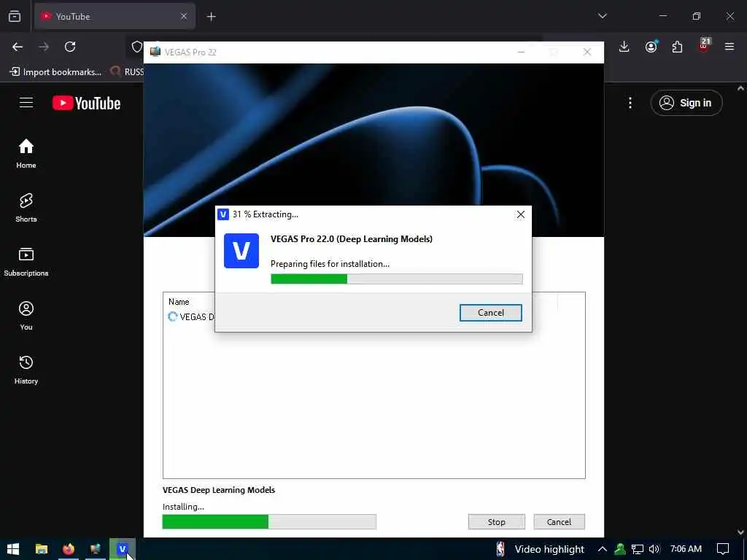Screen dimensions: 747x560
Task: Open browser extensions menu
Action: click(x=677, y=47)
